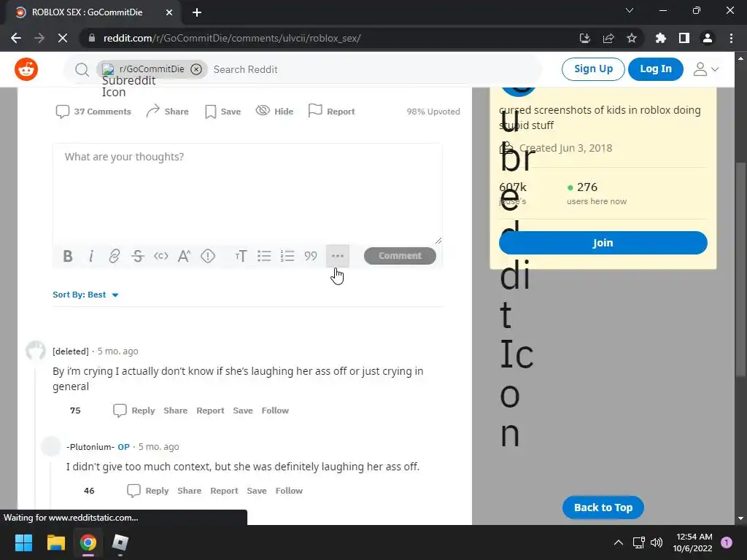Remove the r/GoCommitDie search filter

(196, 69)
